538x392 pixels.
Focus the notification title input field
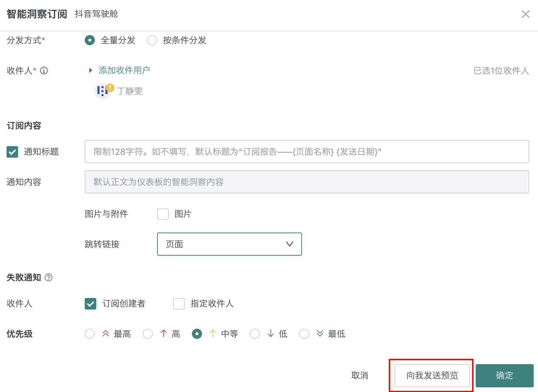coord(307,152)
